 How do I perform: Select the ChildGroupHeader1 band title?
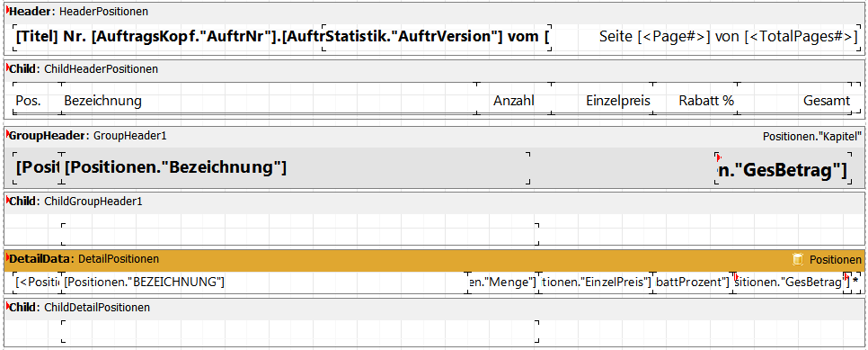point(75,202)
